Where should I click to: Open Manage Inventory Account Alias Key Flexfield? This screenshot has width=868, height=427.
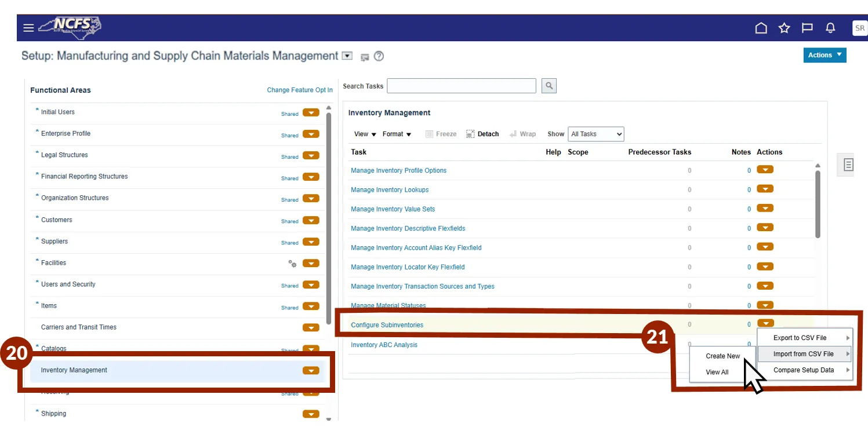416,248
